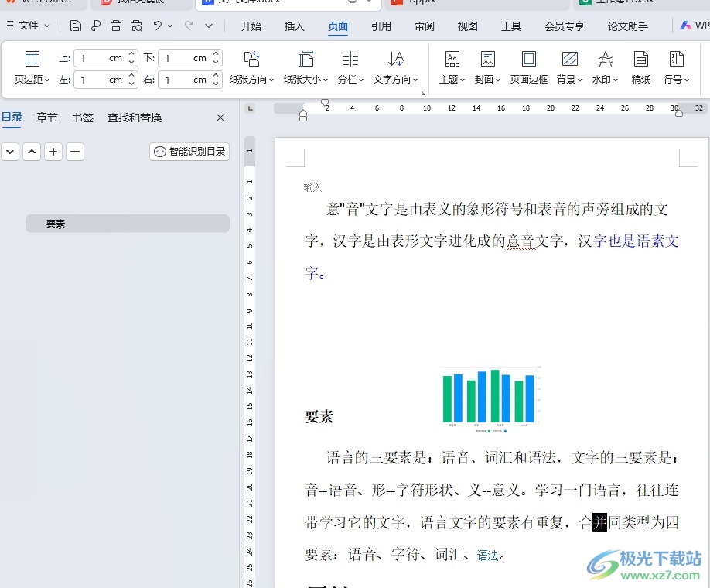710x588 pixels.
Task: Open the 页边距 margins tool
Action: click(32, 67)
